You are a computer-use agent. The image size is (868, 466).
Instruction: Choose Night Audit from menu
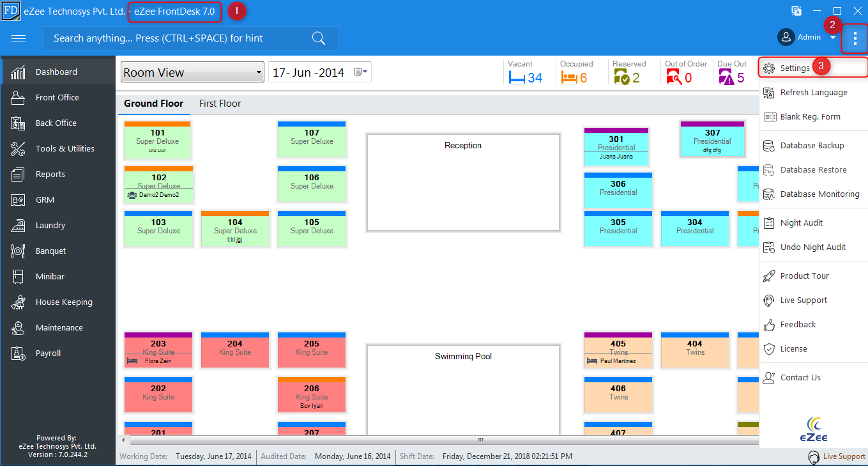tap(814, 223)
